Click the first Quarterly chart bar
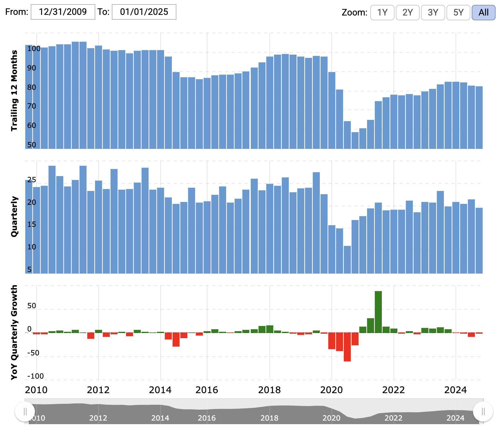Image resolution: width=504 pixels, height=429 pixels. pyautogui.click(x=29, y=227)
